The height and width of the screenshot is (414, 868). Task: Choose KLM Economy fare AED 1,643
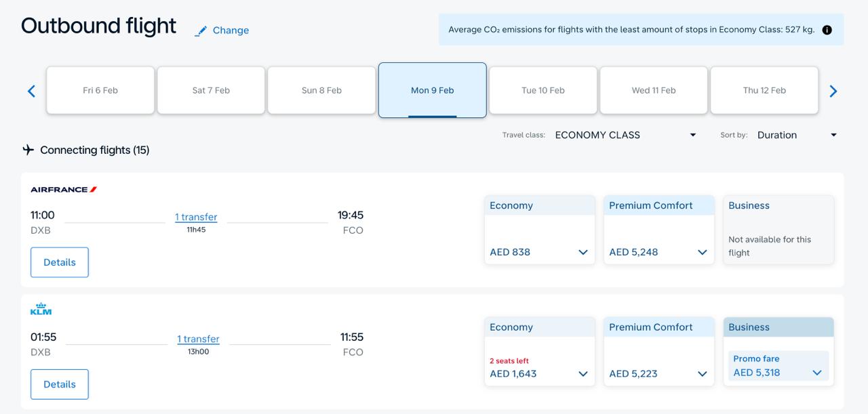tap(539, 373)
